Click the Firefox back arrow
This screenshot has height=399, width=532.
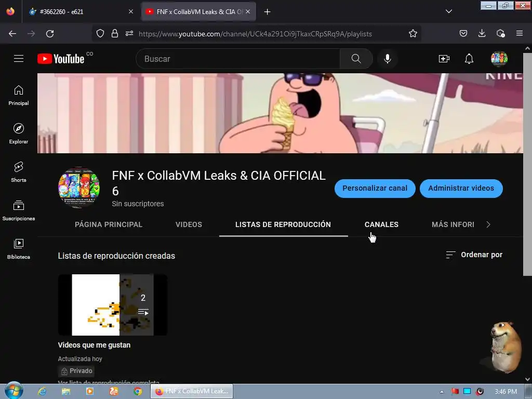(x=12, y=34)
